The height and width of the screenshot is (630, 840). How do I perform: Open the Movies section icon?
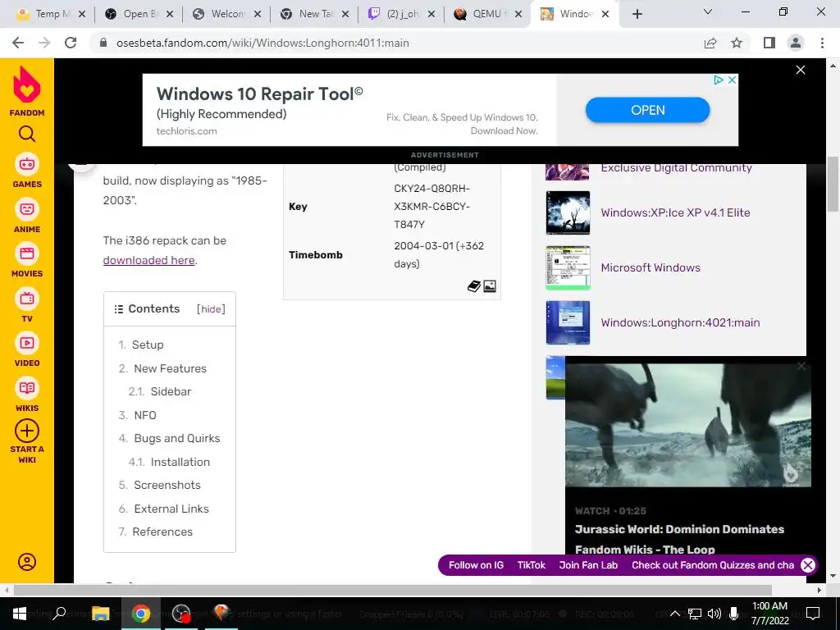click(27, 254)
